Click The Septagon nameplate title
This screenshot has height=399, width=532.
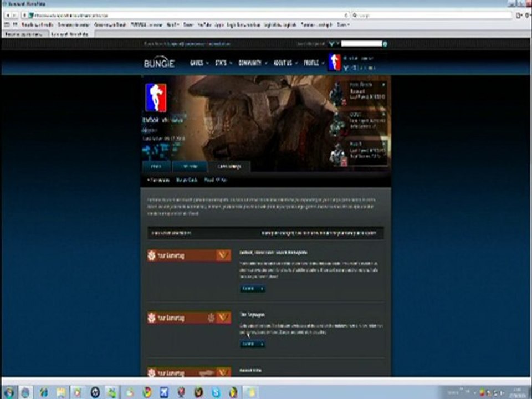[252, 315]
